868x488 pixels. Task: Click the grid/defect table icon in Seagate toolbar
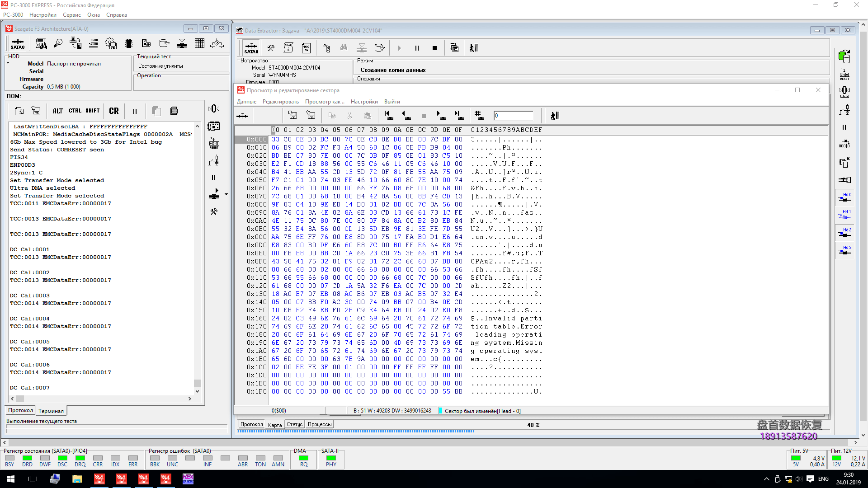[199, 43]
